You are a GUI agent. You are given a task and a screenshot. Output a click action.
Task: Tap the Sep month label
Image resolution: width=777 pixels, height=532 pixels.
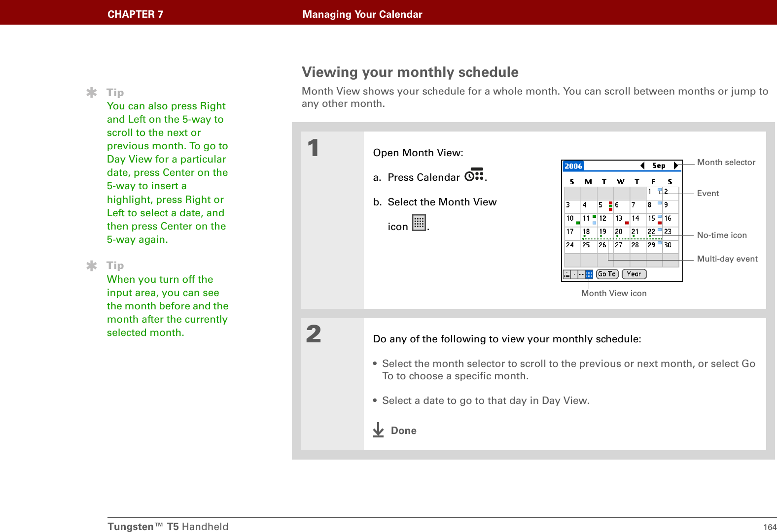coord(659,166)
